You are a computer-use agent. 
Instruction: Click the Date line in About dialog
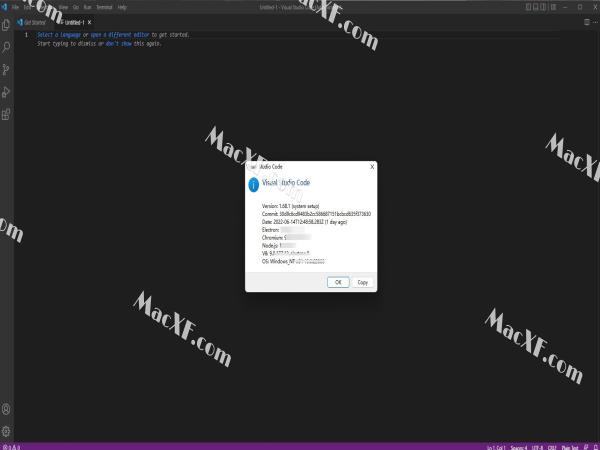[x=304, y=222]
